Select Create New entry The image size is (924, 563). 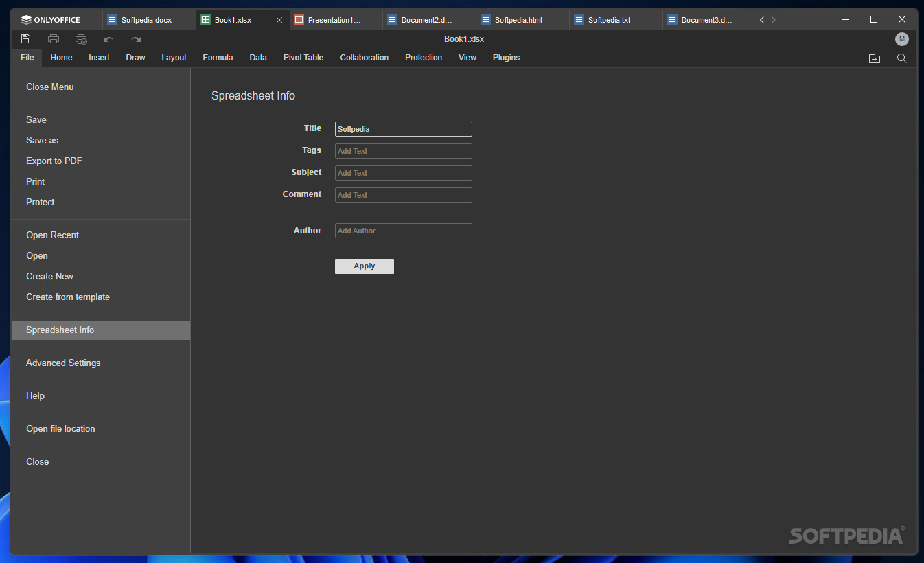(x=101, y=277)
